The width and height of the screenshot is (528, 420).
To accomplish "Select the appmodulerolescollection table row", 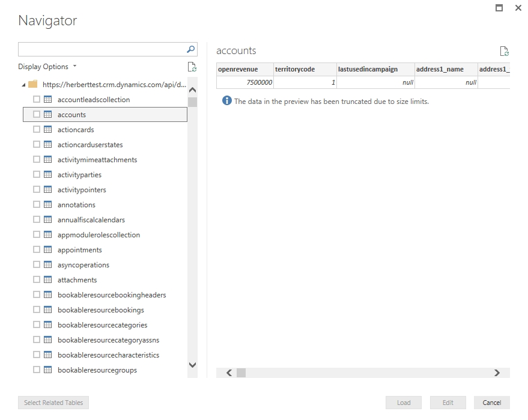I will click(x=105, y=235).
